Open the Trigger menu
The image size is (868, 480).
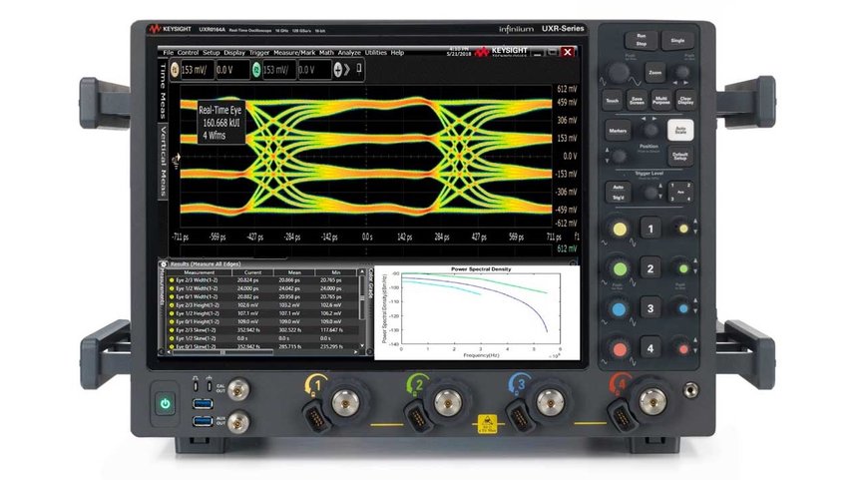click(x=259, y=53)
